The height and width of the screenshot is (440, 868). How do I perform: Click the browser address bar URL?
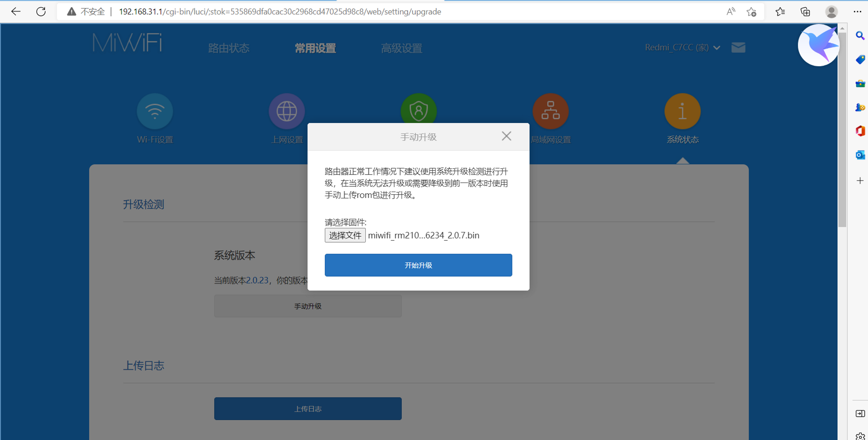(280, 12)
